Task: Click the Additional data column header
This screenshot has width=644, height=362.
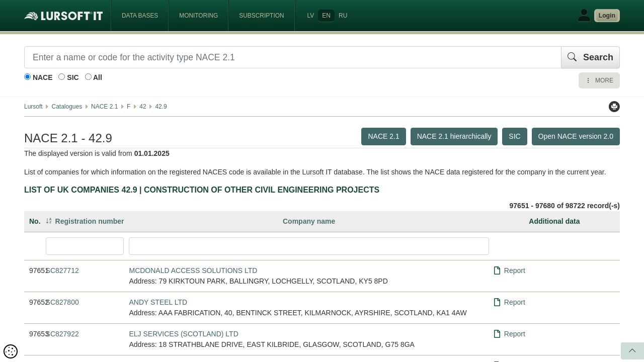Action: point(554,221)
